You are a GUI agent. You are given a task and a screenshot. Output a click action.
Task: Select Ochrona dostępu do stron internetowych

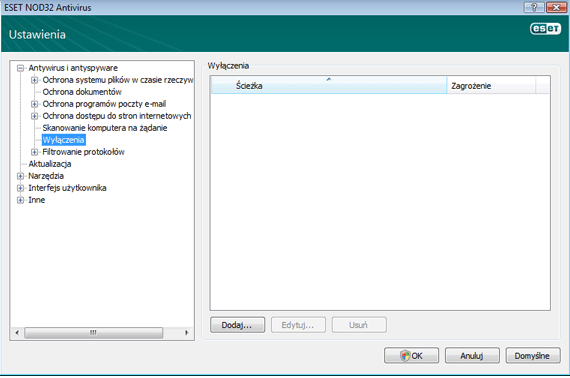tap(117, 116)
